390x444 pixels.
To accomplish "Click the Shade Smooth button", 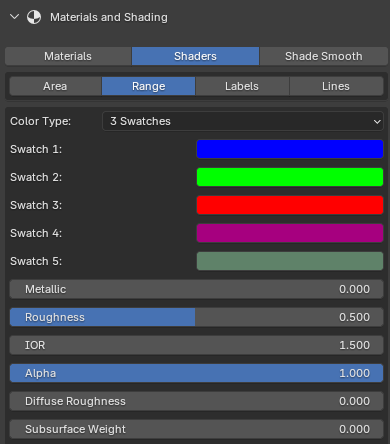I will pyautogui.click(x=324, y=56).
